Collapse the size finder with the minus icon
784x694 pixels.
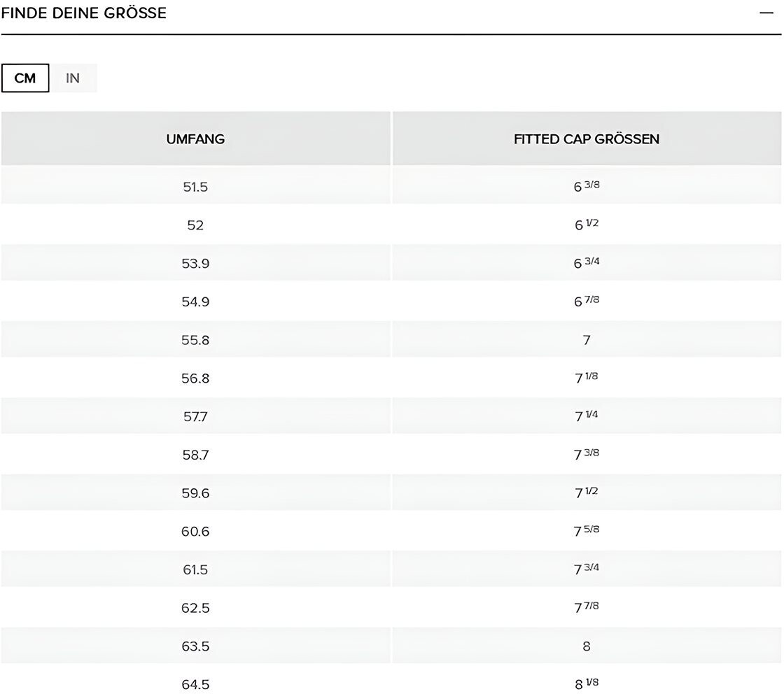point(766,13)
